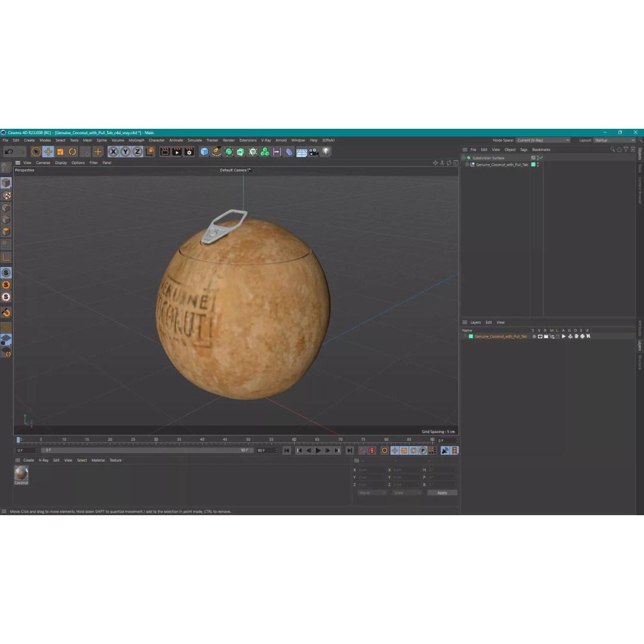This screenshot has width=644, height=644.
Task: Open the Node Space dropdown
Action: tap(543, 141)
